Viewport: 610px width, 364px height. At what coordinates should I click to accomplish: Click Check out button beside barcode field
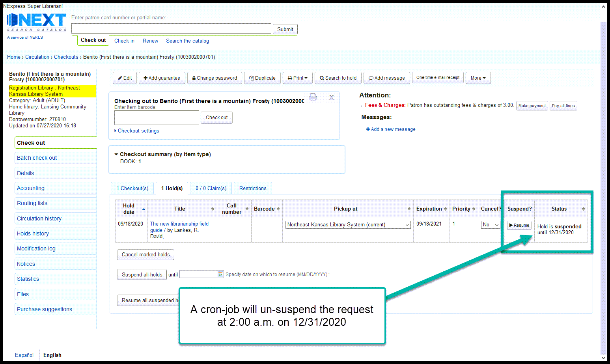coord(216,118)
